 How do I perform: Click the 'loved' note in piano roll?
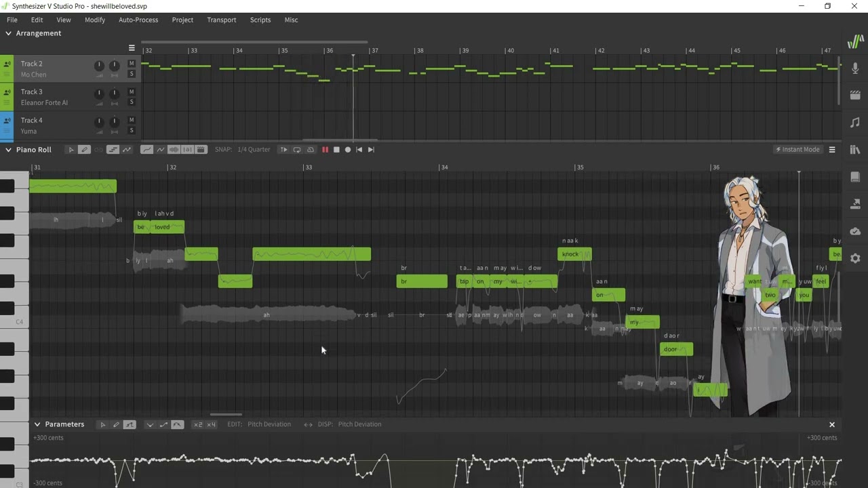pyautogui.click(x=167, y=227)
